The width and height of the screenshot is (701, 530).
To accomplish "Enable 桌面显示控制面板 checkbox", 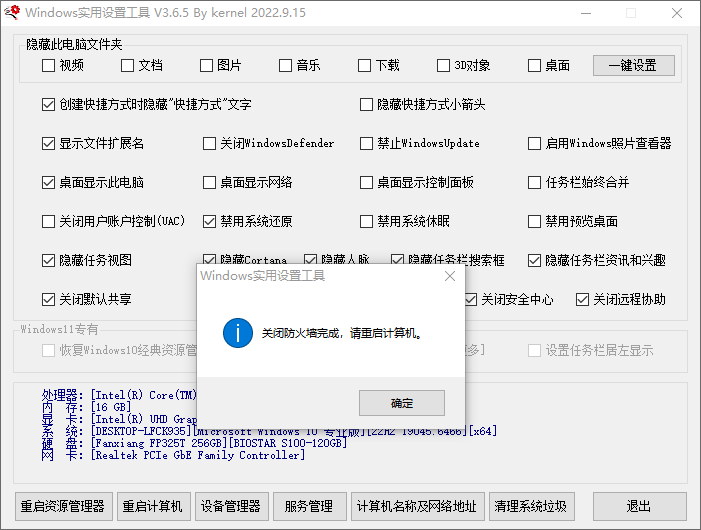I will tap(366, 182).
